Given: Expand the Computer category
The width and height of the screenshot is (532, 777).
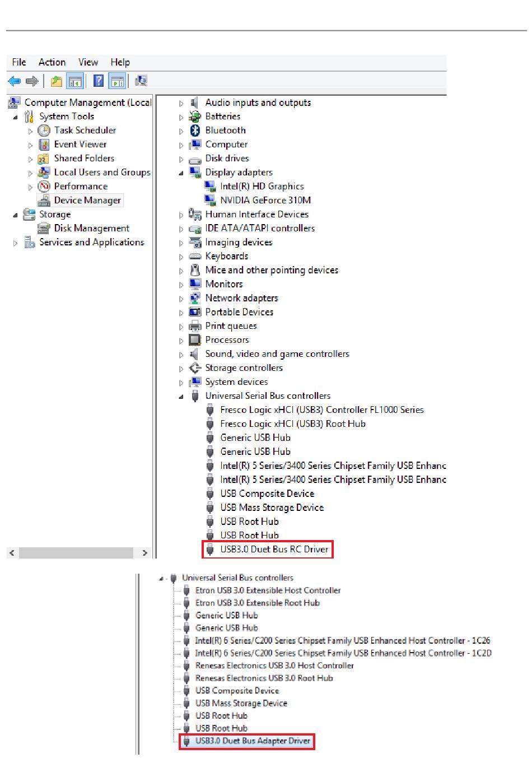Looking at the screenshot, I should click(x=181, y=145).
